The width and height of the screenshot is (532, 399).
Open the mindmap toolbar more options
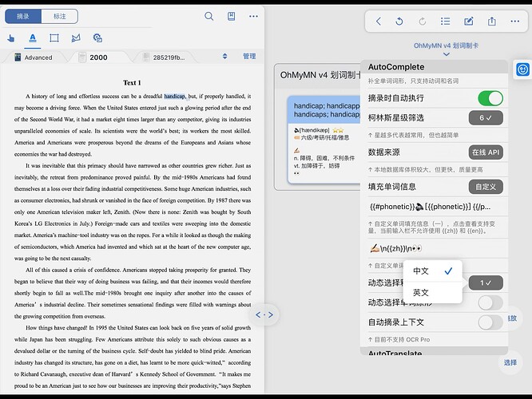514,22
